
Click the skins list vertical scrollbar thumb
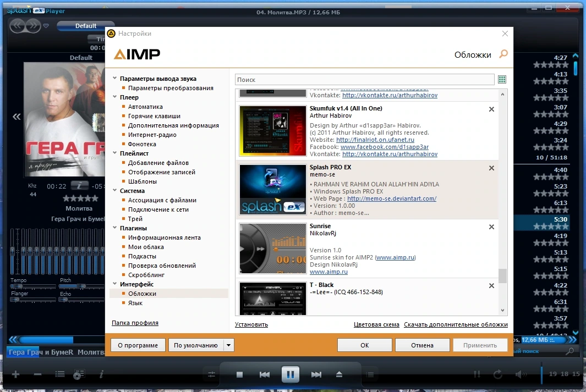(503, 276)
